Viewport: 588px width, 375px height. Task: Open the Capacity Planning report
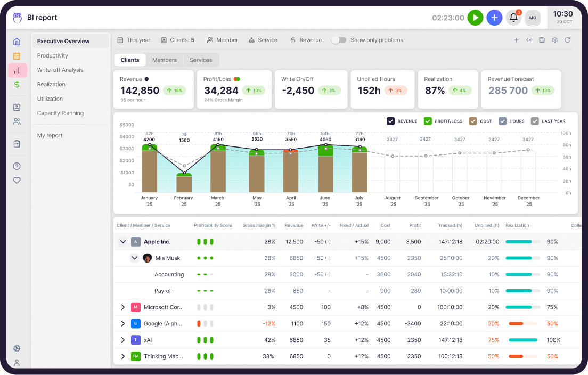click(60, 113)
